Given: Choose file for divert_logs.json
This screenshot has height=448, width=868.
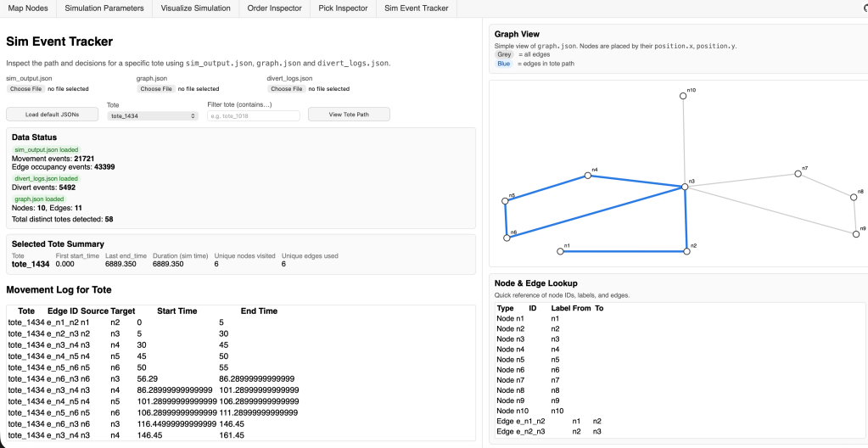Looking at the screenshot, I should coord(286,88).
